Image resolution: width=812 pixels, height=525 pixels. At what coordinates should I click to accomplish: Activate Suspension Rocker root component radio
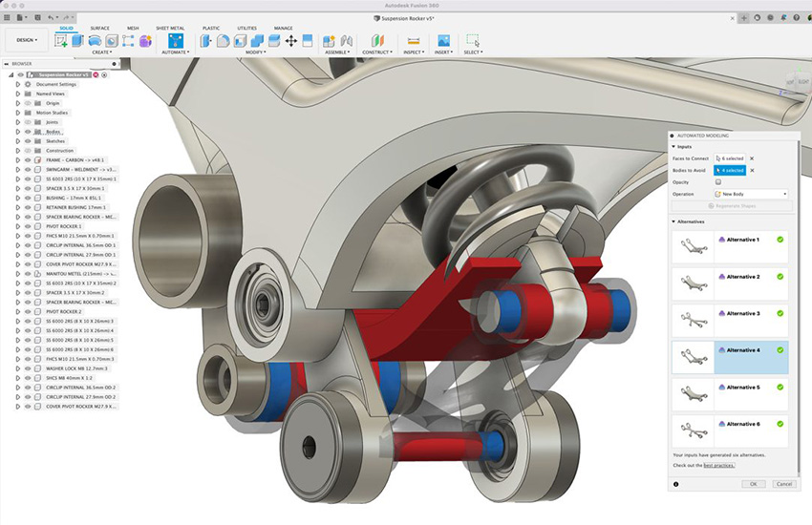click(x=105, y=75)
